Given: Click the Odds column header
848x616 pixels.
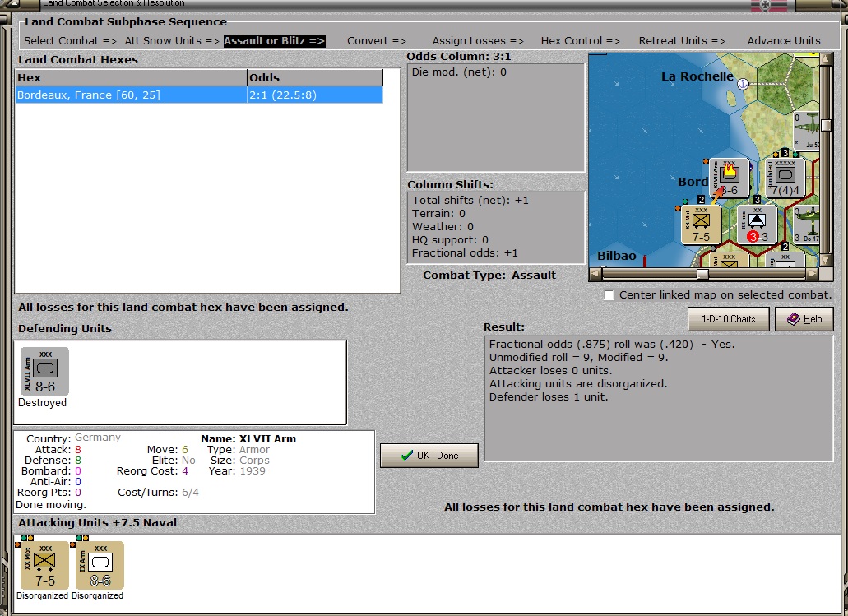Looking at the screenshot, I should click(315, 78).
